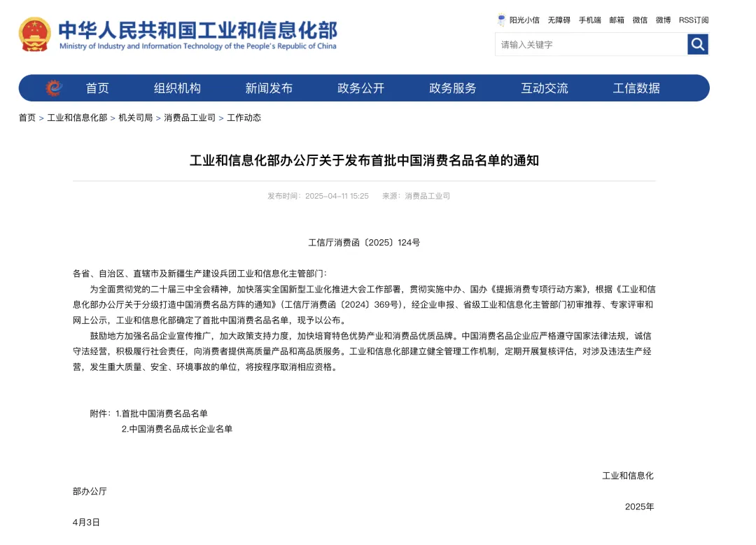756x545 pixels.
Task: Open the 微博 Weibo link
Action: pyautogui.click(x=662, y=20)
